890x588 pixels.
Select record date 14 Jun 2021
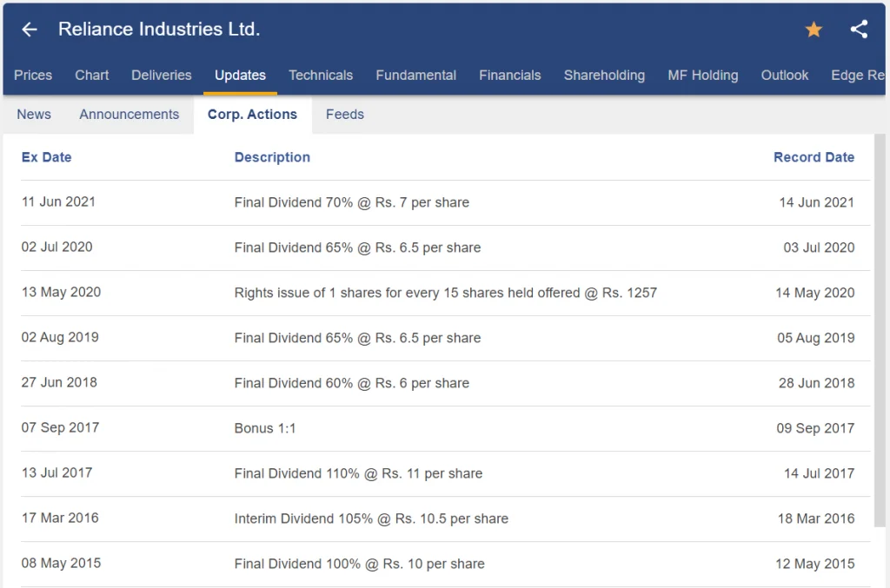click(816, 202)
